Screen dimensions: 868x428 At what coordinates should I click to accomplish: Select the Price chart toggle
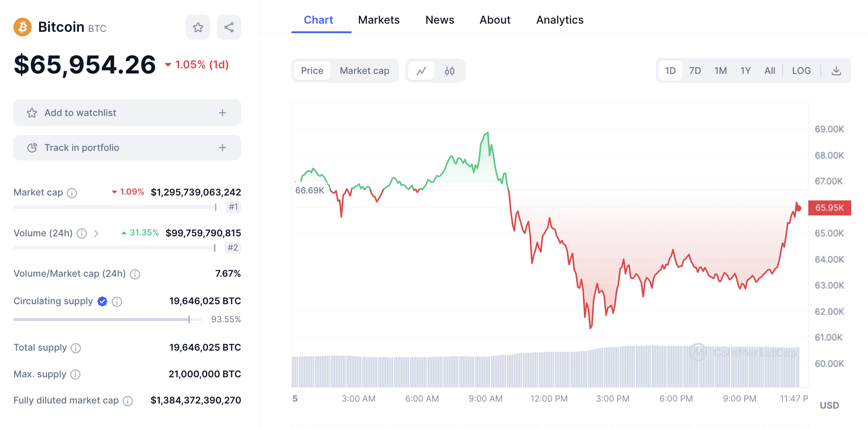coord(312,71)
